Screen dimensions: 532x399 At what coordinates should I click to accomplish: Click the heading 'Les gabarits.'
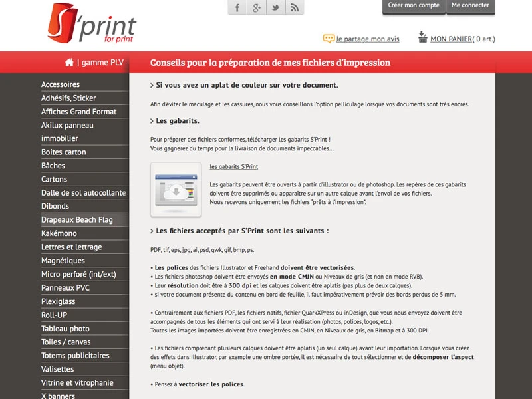point(178,121)
